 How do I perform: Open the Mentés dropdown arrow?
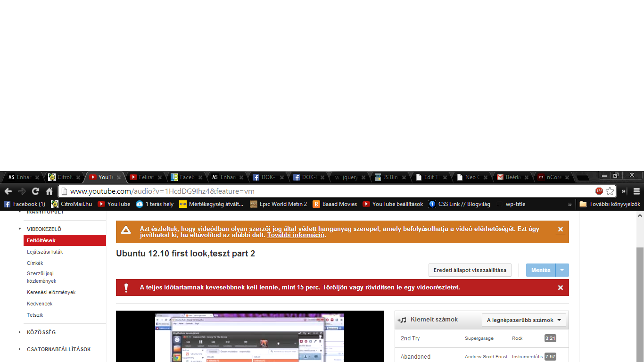562,270
